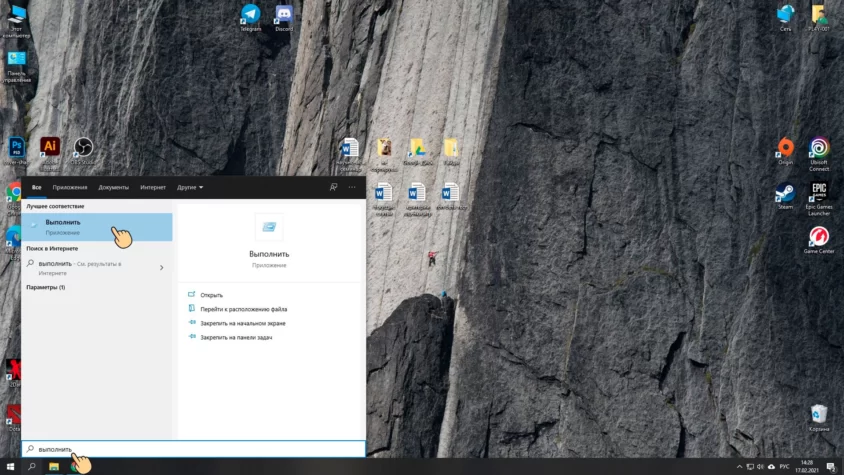Select the Выполнить best match result

click(x=96, y=227)
